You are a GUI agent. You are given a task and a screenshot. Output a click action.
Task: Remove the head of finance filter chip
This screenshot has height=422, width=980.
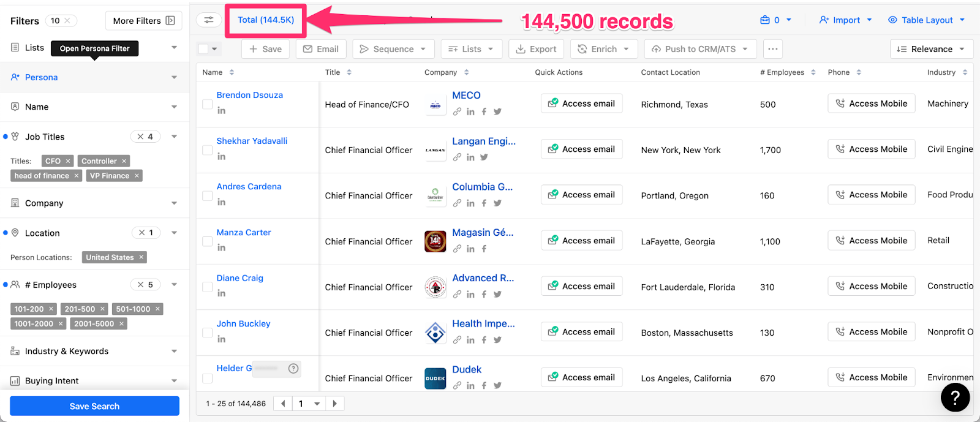[76, 176]
